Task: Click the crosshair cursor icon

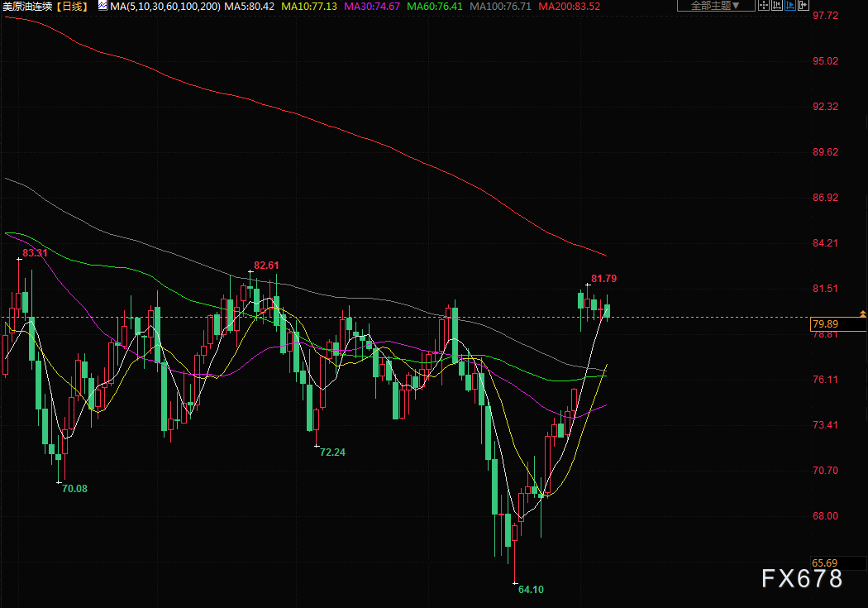Action: (x=764, y=6)
